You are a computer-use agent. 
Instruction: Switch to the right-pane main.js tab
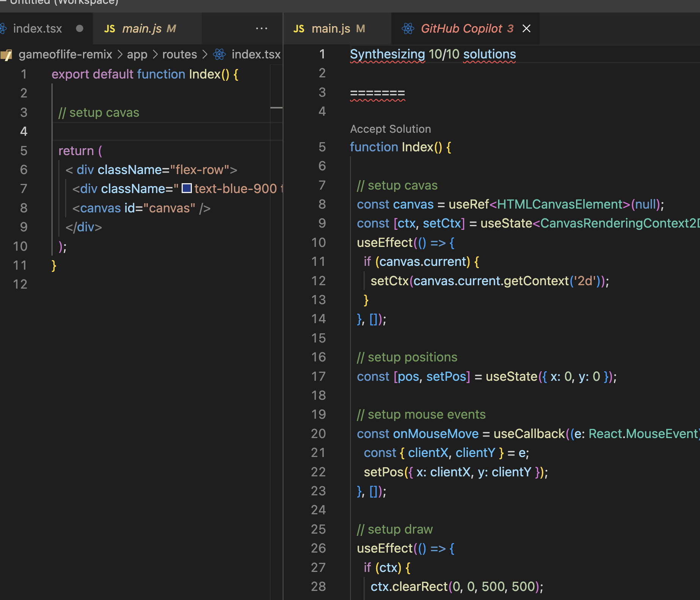pyautogui.click(x=331, y=28)
